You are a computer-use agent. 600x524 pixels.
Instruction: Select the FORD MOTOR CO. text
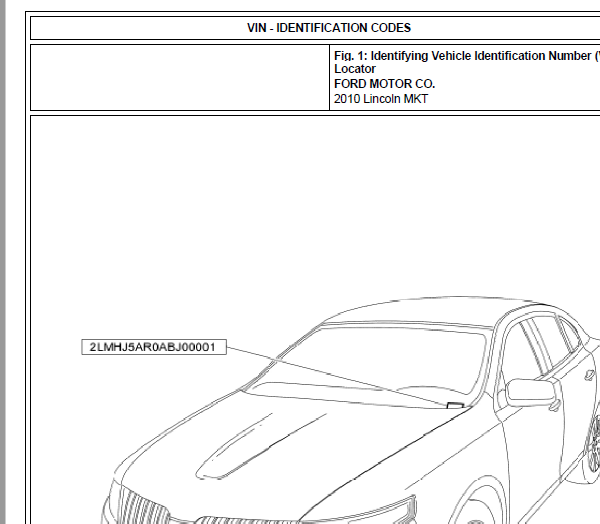point(385,84)
